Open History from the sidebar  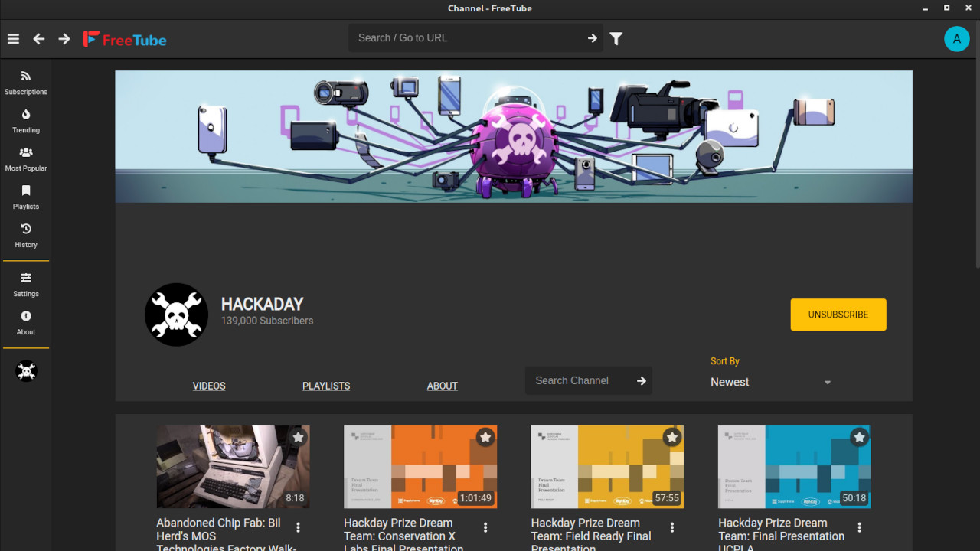[x=26, y=236]
